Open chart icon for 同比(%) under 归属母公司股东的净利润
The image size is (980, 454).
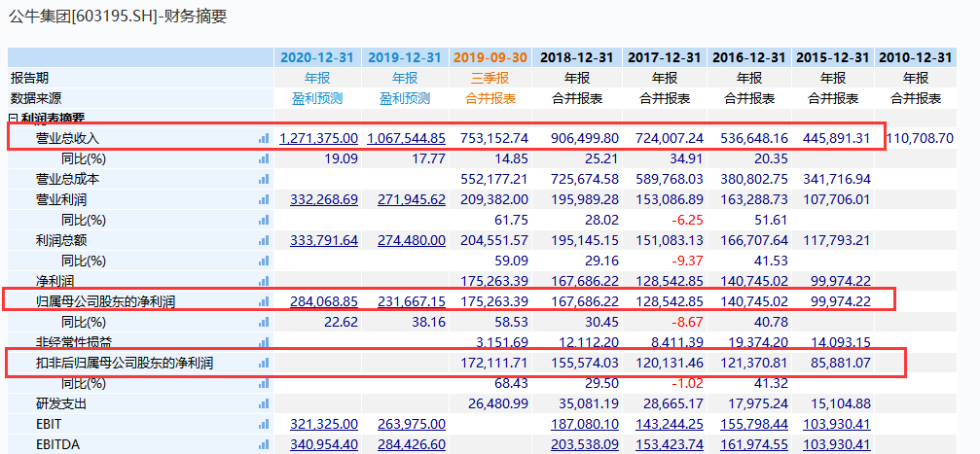point(264,322)
